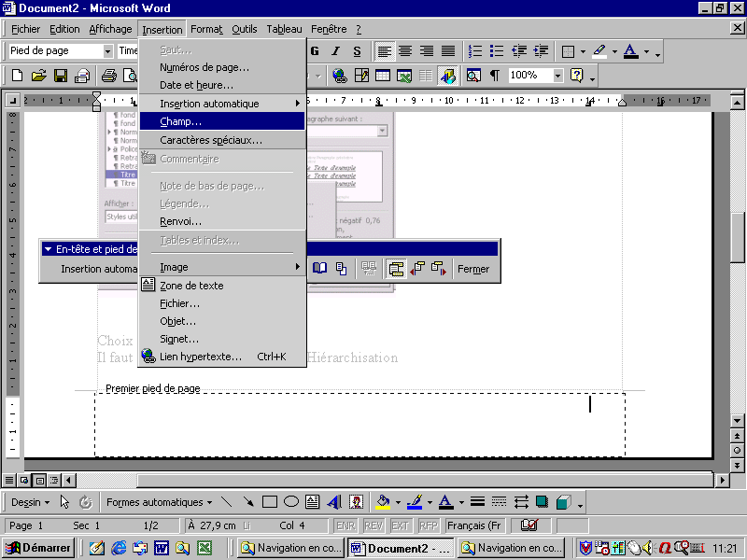
Task: Click the Save floppy disk icon
Action: coord(60,76)
